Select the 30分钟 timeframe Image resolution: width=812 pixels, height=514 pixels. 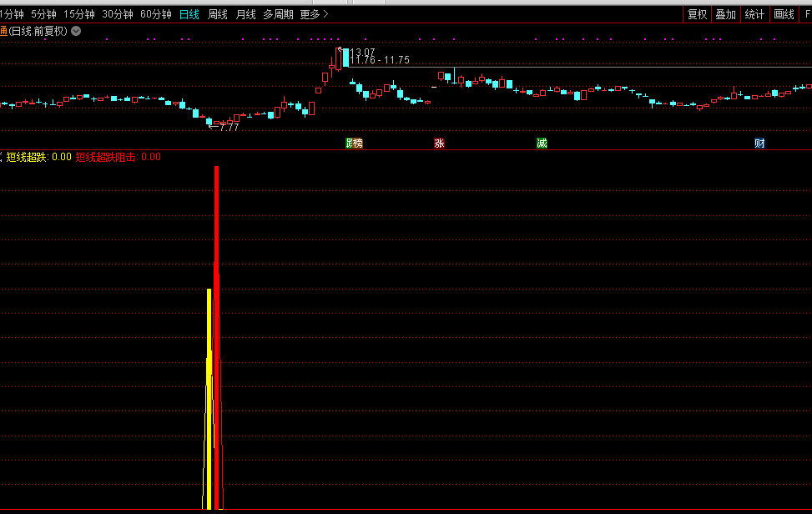pyautogui.click(x=118, y=14)
